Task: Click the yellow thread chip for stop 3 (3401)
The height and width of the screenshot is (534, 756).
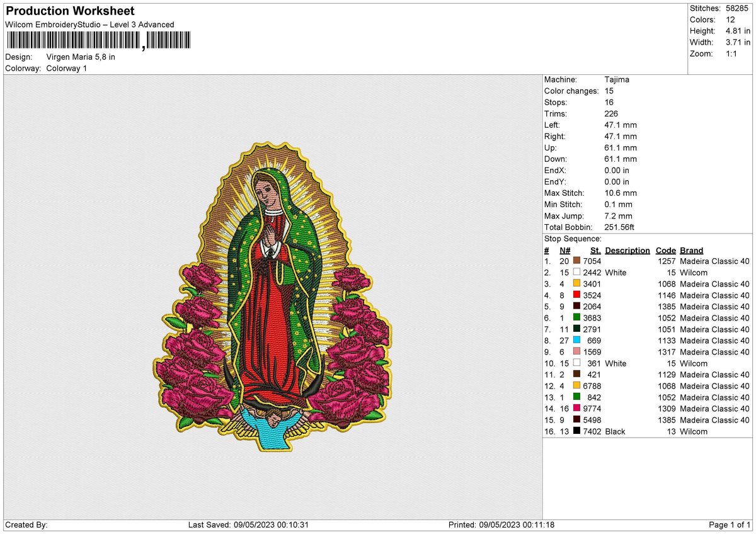Action: pos(576,284)
